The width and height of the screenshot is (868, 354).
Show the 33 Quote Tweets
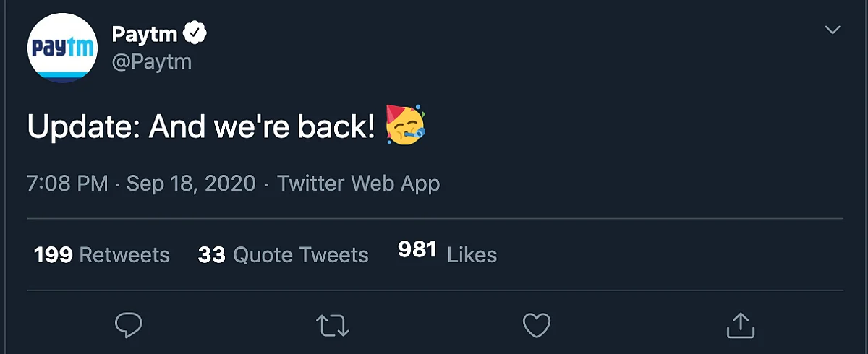283,254
